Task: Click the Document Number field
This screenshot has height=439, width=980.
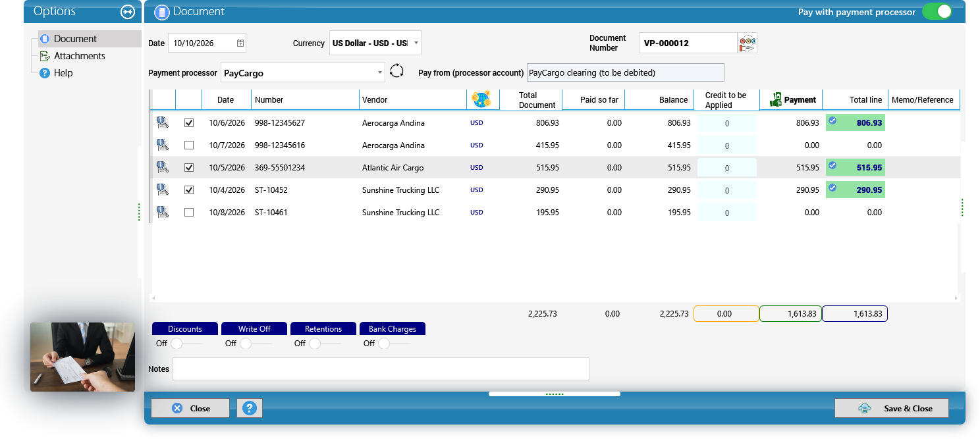Action: (x=688, y=43)
